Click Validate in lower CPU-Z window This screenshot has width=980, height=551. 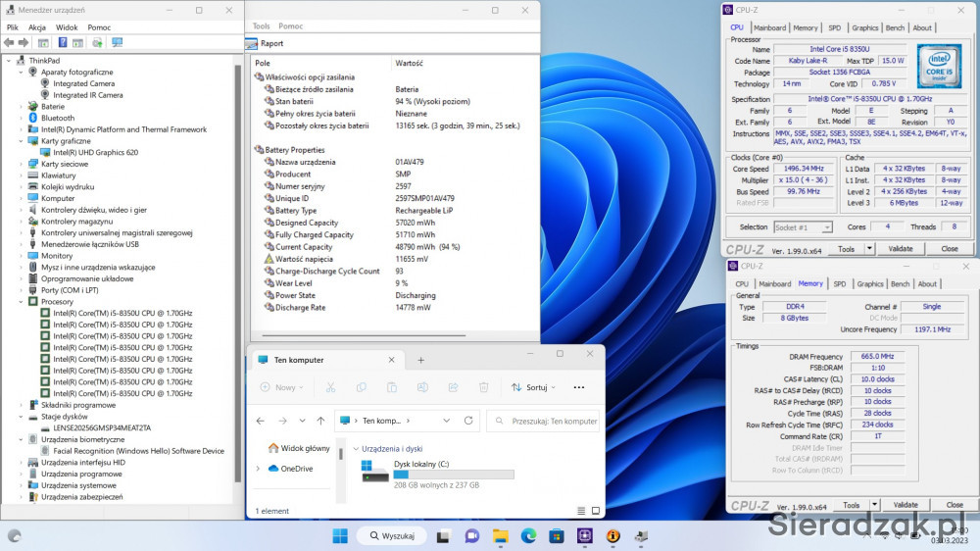(x=906, y=505)
